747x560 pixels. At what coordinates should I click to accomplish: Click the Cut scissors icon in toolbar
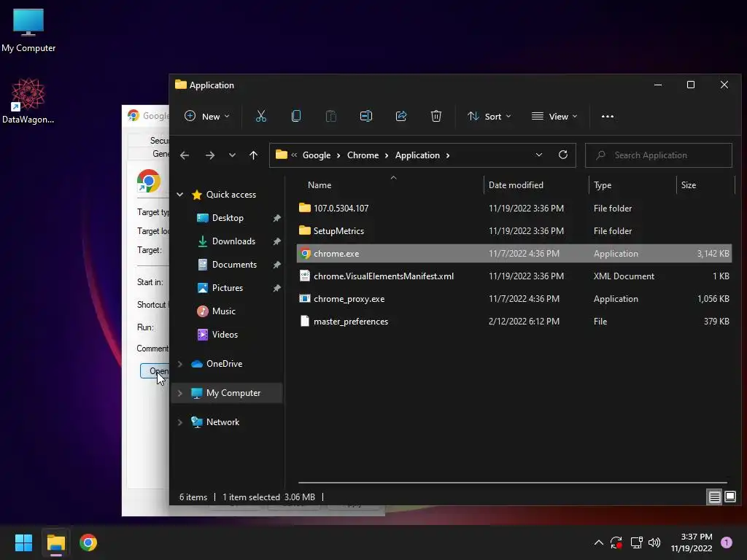tap(260, 116)
